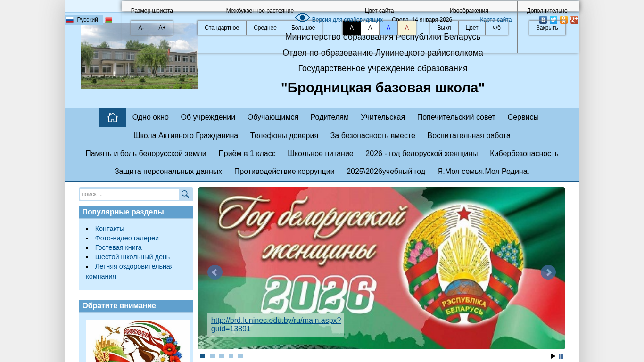Click the Версия для слабовидящих link
Screen dimensions: 644x362
click(x=347, y=20)
